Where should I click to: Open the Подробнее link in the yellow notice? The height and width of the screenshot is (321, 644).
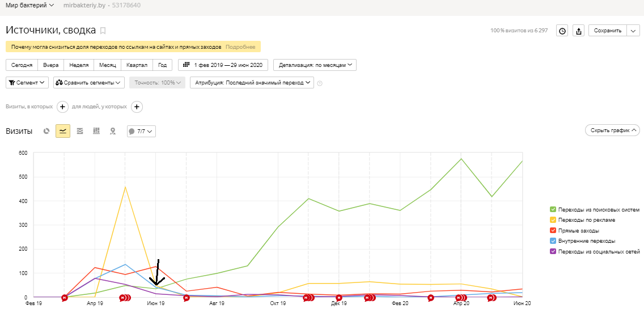[240, 47]
